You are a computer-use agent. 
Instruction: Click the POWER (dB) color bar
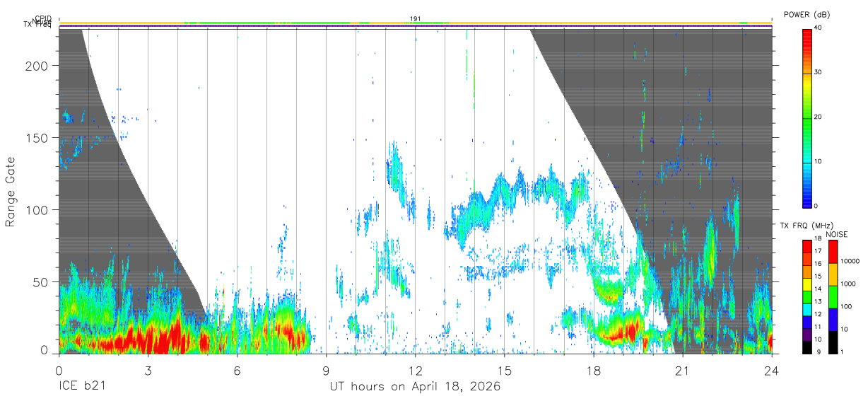pos(807,117)
